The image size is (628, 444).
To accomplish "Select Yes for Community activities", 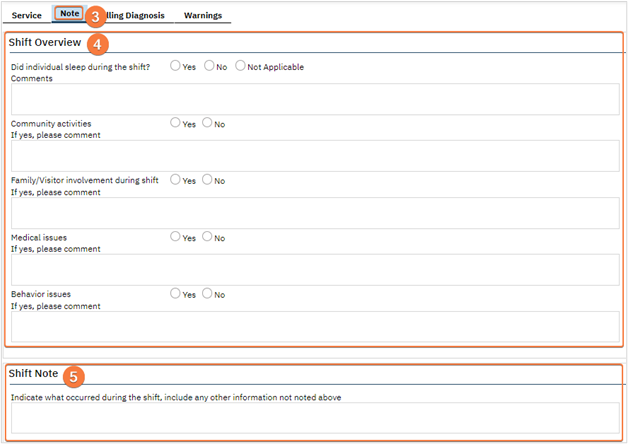I will click(x=175, y=123).
